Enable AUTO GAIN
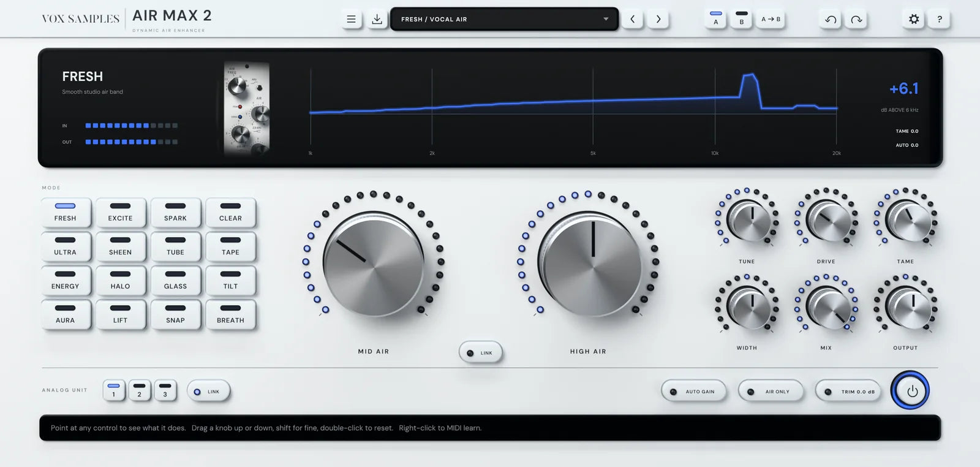This screenshot has height=467, width=980. click(694, 391)
